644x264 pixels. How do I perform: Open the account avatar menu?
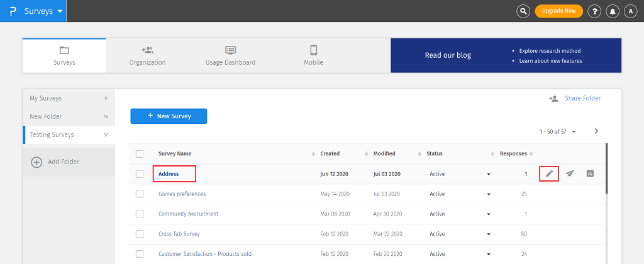[630, 11]
